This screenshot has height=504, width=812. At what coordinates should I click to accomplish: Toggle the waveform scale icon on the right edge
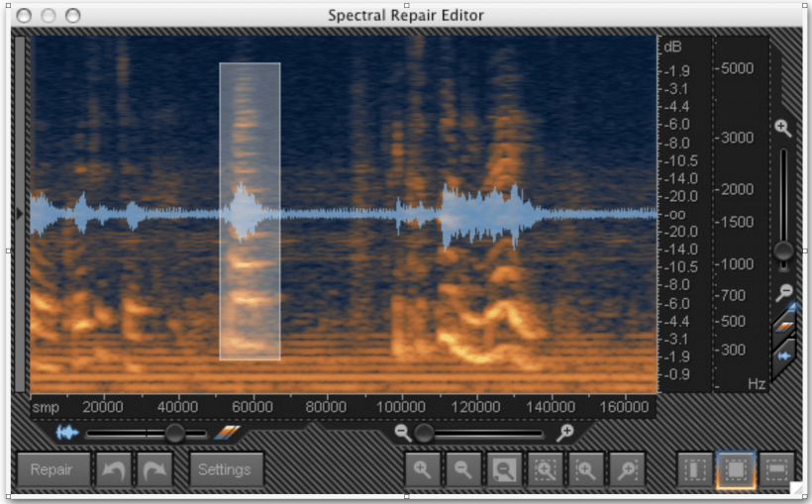tap(784, 356)
